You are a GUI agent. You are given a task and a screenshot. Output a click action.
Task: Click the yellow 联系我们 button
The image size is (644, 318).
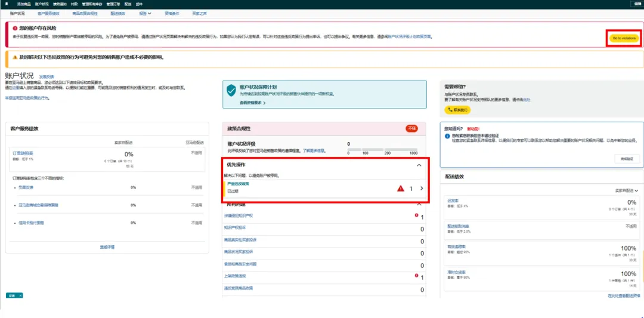pyautogui.click(x=458, y=110)
